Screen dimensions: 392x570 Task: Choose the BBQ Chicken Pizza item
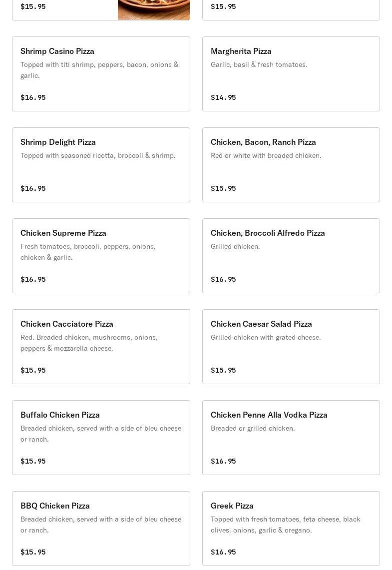(x=101, y=529)
